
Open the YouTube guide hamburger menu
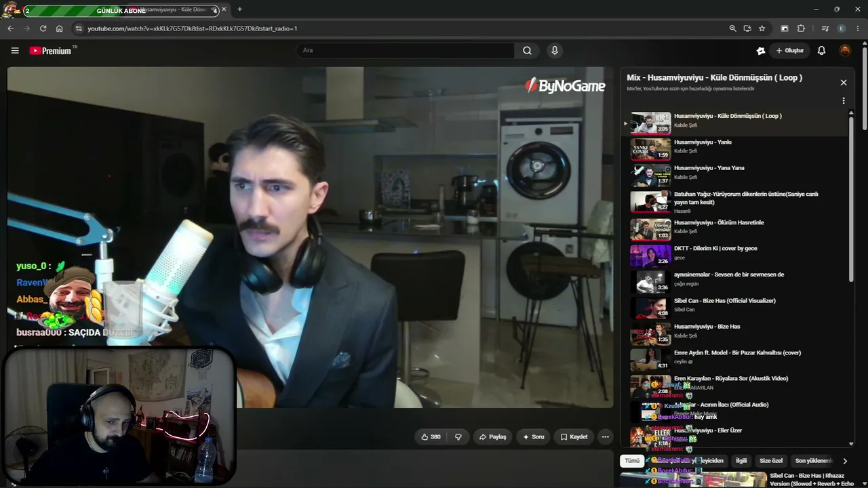click(x=15, y=50)
